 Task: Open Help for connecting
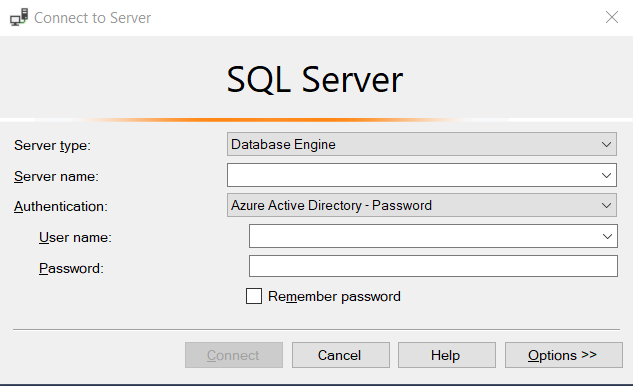(446, 355)
